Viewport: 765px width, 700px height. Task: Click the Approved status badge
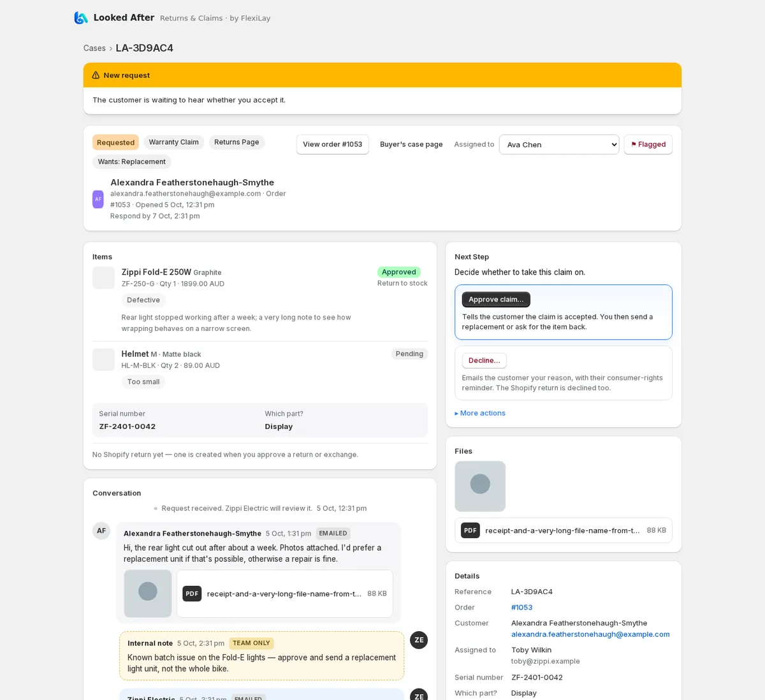[399, 272]
